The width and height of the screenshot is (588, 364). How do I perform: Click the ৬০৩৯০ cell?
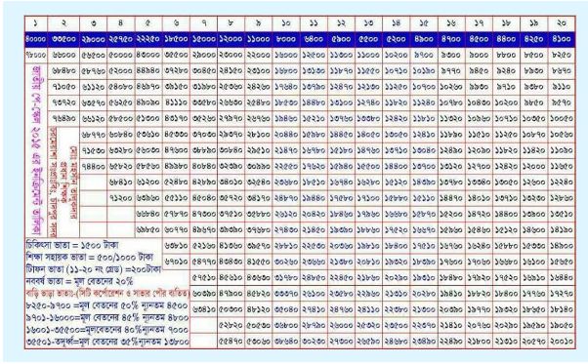[x=203, y=294]
